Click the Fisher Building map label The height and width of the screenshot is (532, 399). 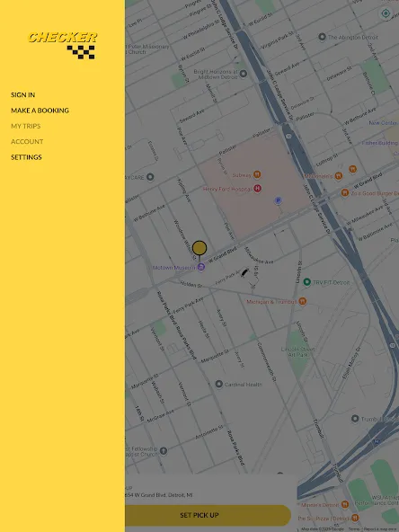pos(379,143)
